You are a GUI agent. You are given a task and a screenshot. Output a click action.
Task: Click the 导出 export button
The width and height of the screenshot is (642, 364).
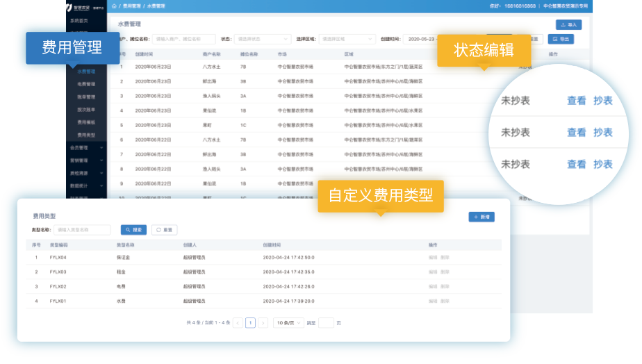561,40
